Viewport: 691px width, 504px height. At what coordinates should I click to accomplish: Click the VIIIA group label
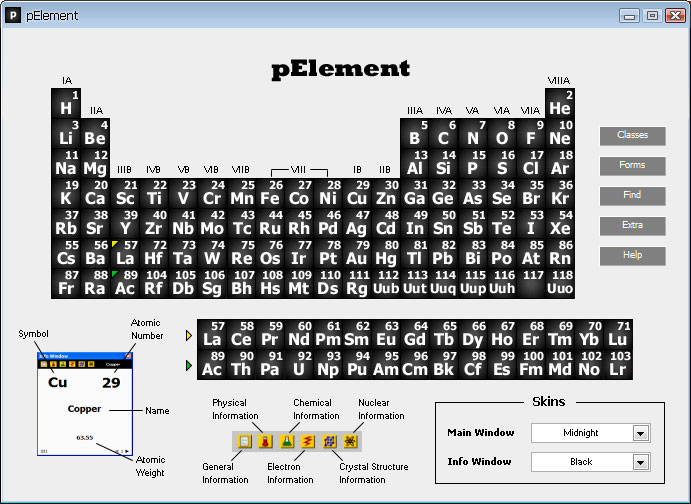click(559, 81)
